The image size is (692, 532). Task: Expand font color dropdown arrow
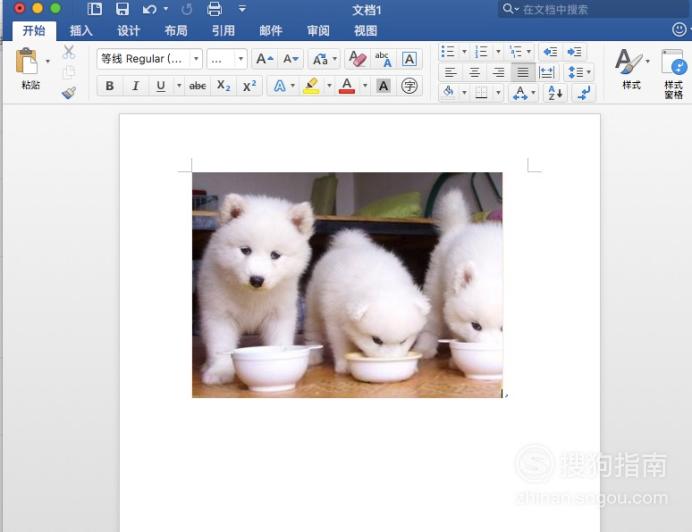tap(365, 86)
